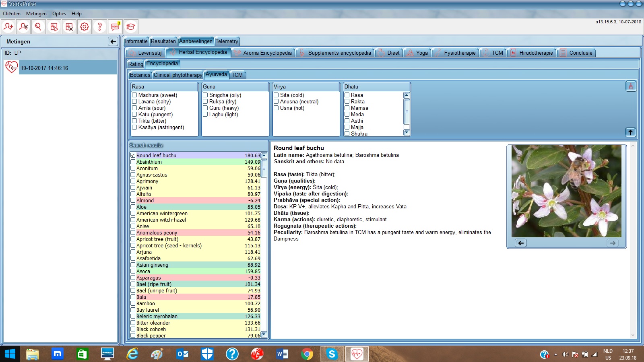Show the previous herb photo
Viewport: 644px width, 362px height.
pos(521,243)
